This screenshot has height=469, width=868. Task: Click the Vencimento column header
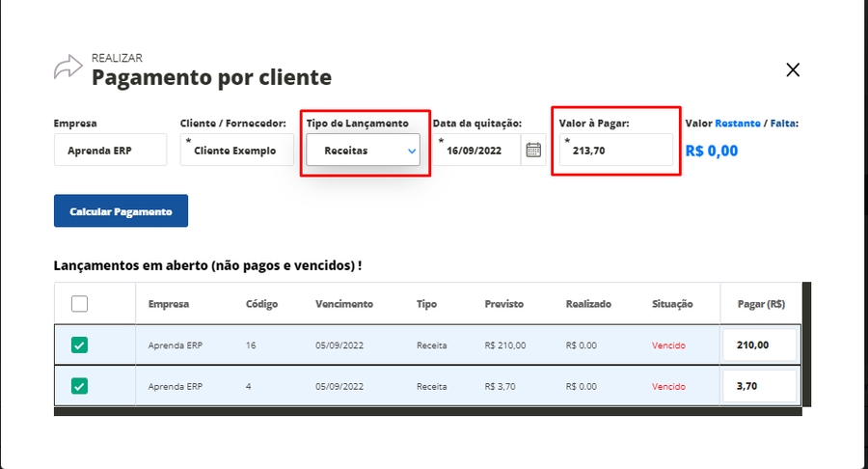343,304
